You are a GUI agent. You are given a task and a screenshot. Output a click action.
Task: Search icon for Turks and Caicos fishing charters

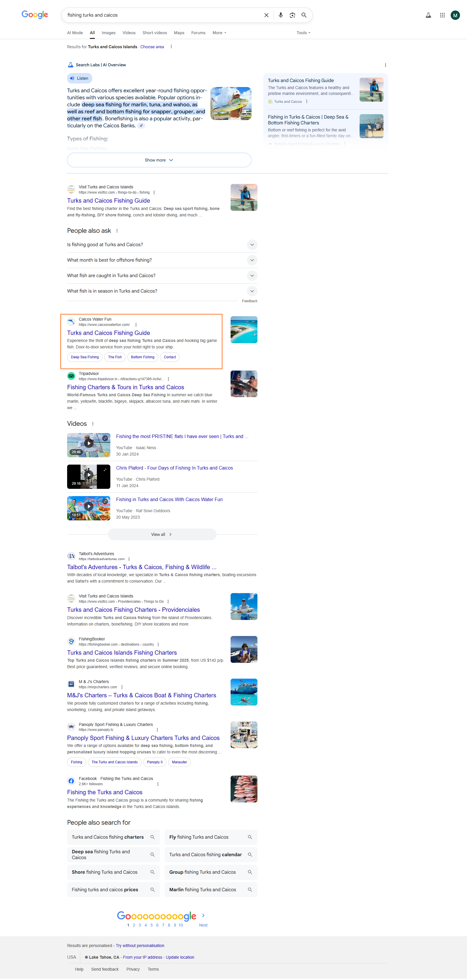pos(152,837)
